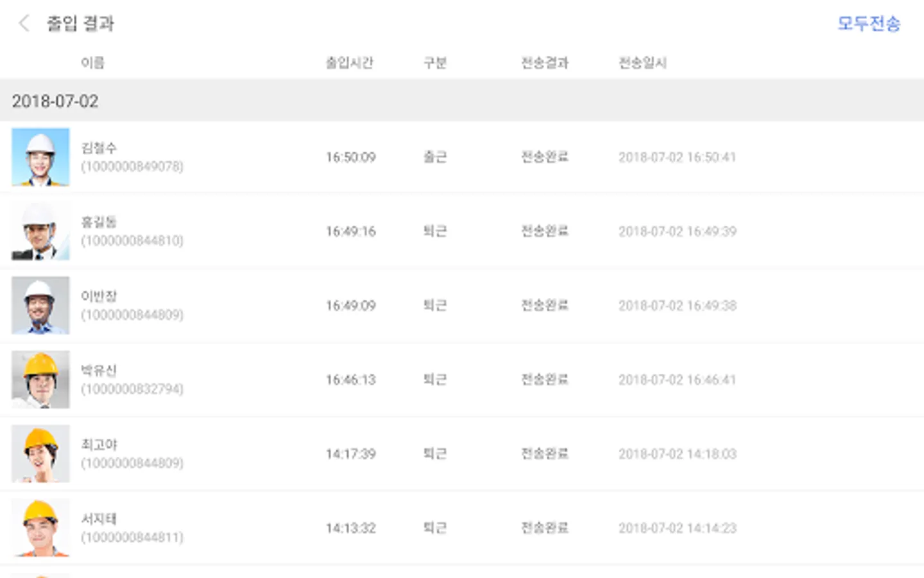Select 이반장's worker photo
Screen dimensions: 924x578
point(40,306)
